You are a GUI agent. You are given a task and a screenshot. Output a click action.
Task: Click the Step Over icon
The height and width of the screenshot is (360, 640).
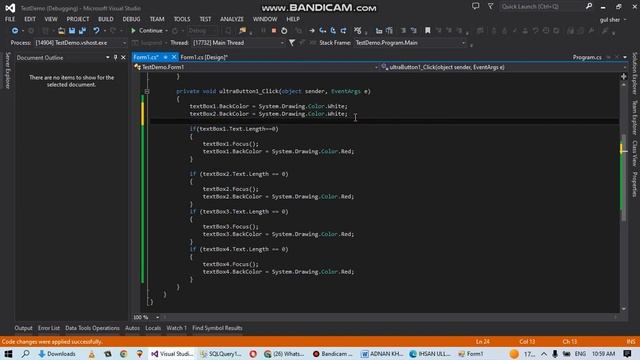click(333, 31)
